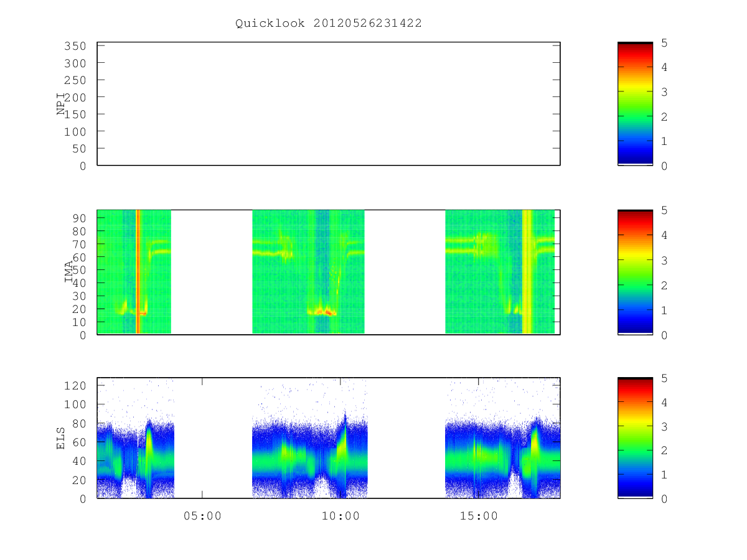747x560 pixels.
Task: Click the 05:00 time tick label
Action: (x=202, y=516)
